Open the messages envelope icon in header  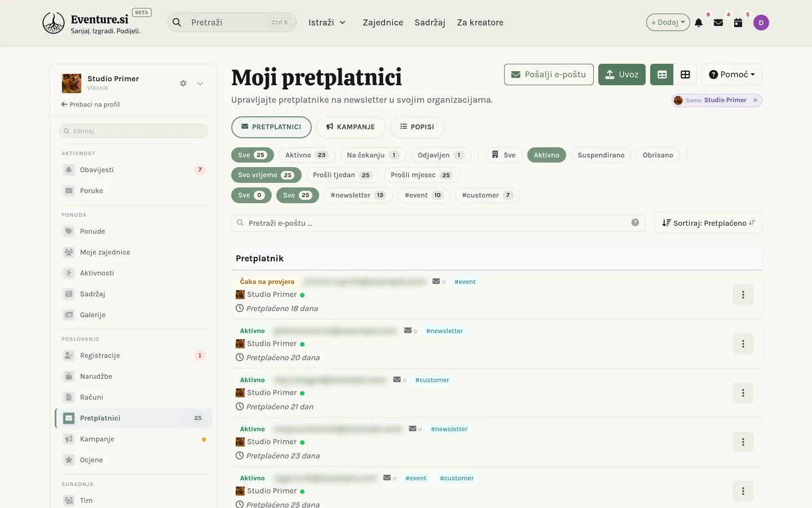pos(718,23)
